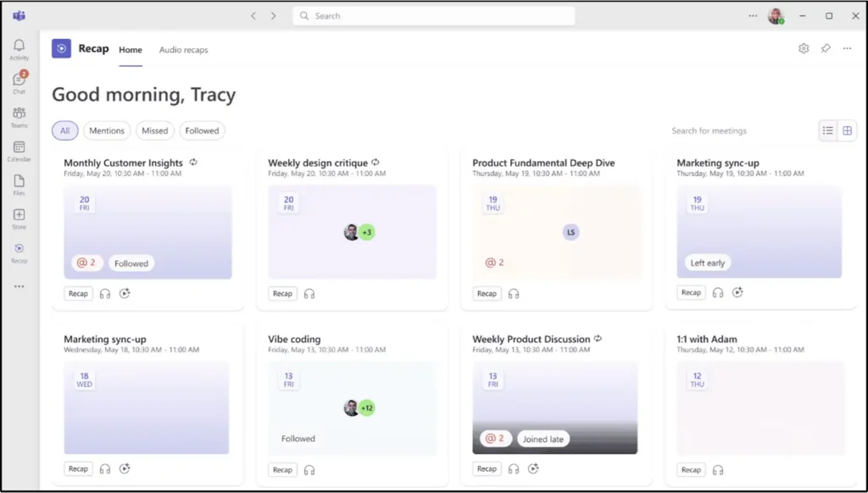The height and width of the screenshot is (493, 868).
Task: Open video recap icon for Thursday Marketing sync-up
Action: pos(737,292)
